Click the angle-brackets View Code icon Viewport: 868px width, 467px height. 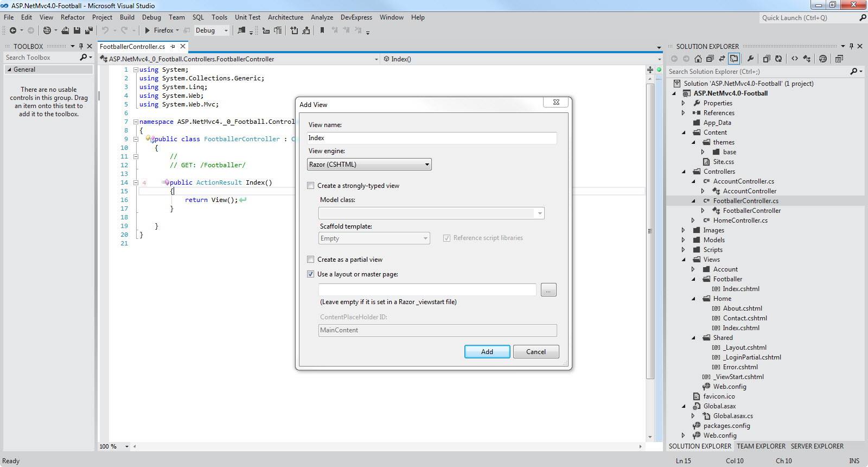coord(795,59)
